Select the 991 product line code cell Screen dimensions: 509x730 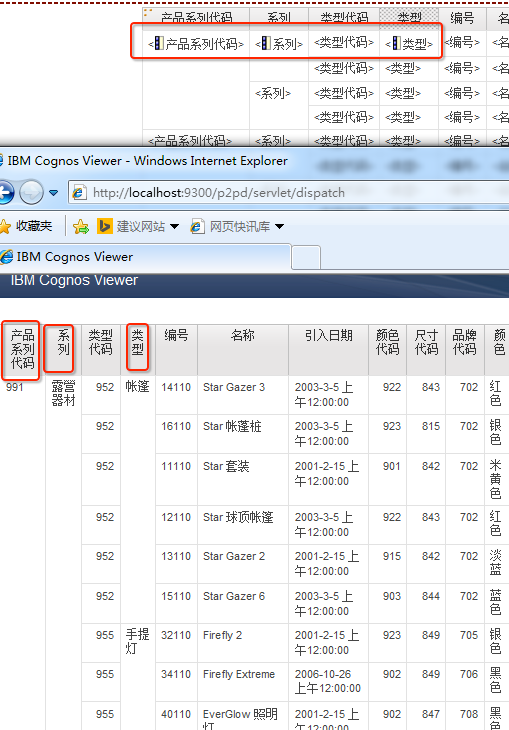click(x=15, y=387)
